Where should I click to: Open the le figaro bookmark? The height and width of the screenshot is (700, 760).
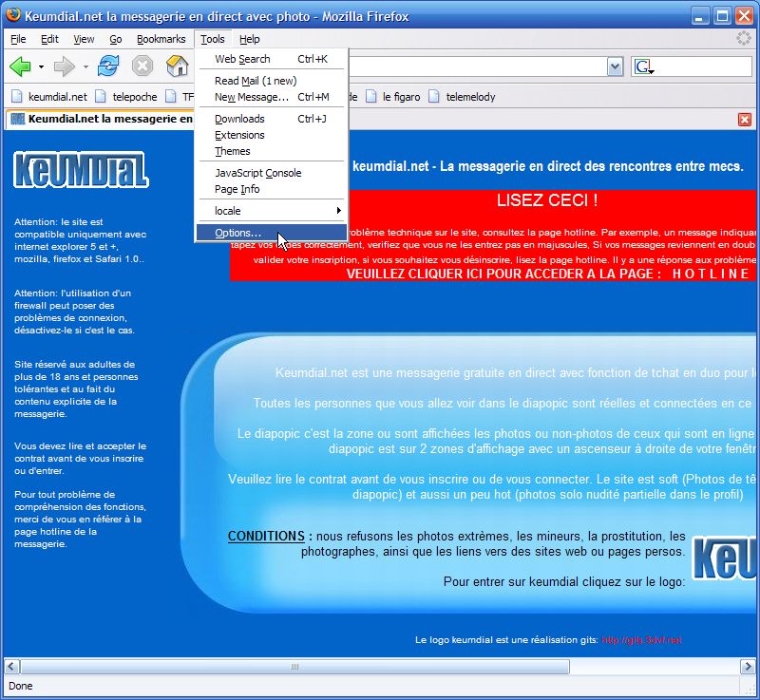(x=392, y=97)
